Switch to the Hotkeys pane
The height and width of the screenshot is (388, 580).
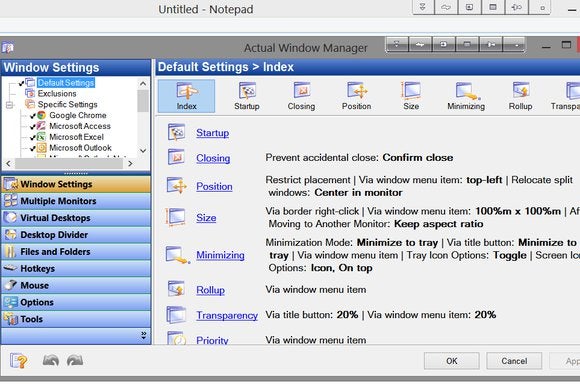[76, 269]
